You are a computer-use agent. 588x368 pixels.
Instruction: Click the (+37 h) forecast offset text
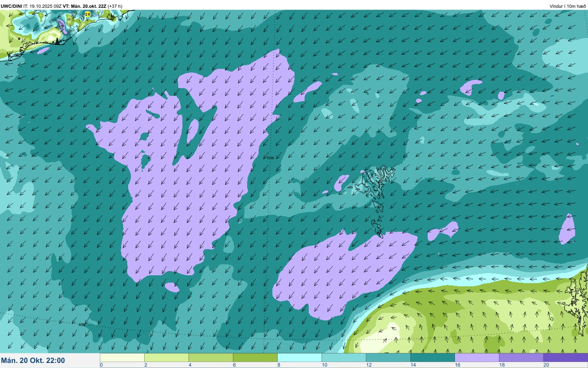[x=115, y=6]
